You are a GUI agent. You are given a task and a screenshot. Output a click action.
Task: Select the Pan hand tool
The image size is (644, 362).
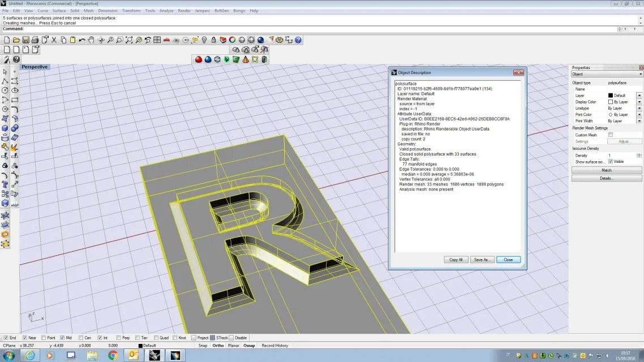click(x=91, y=40)
